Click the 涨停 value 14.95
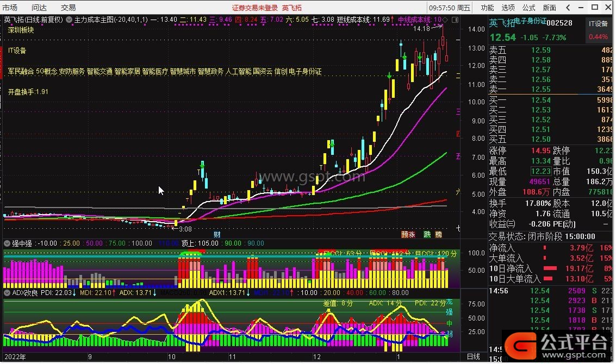 click(x=541, y=151)
